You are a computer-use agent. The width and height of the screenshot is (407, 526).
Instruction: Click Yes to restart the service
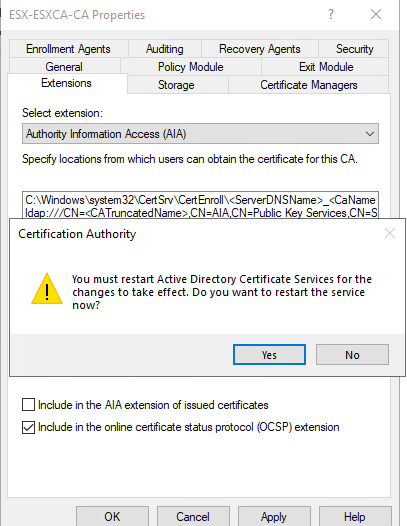point(269,355)
